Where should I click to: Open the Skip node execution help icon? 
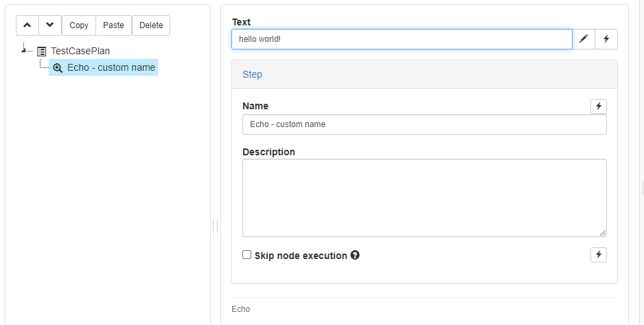(355, 255)
